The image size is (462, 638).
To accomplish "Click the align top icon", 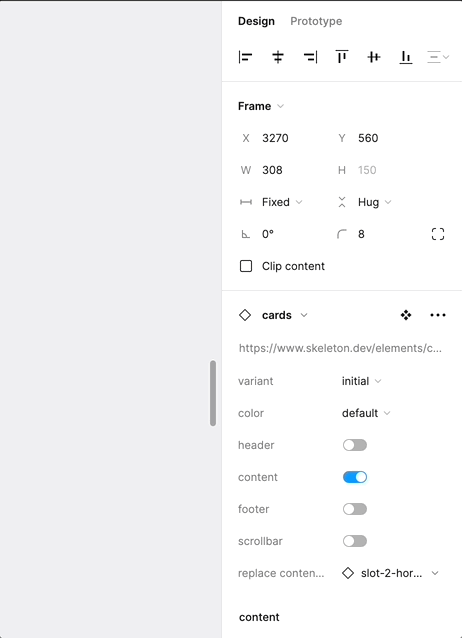I will [342, 57].
